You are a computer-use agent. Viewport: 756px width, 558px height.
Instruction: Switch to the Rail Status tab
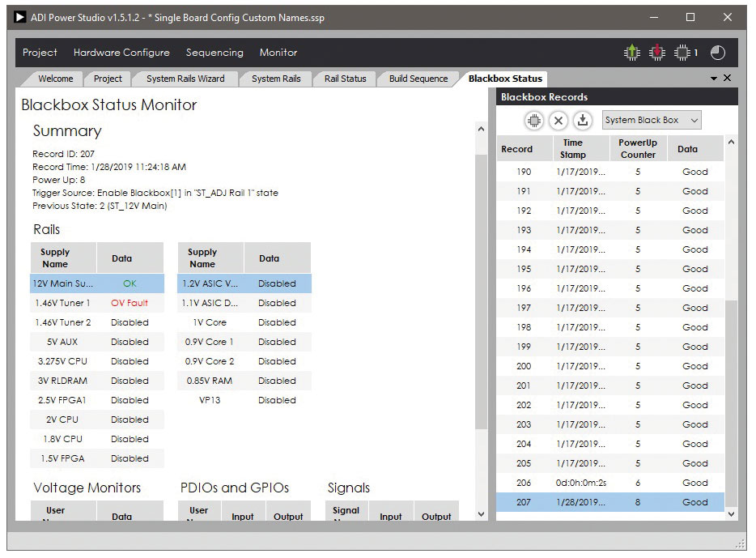pyautogui.click(x=345, y=79)
